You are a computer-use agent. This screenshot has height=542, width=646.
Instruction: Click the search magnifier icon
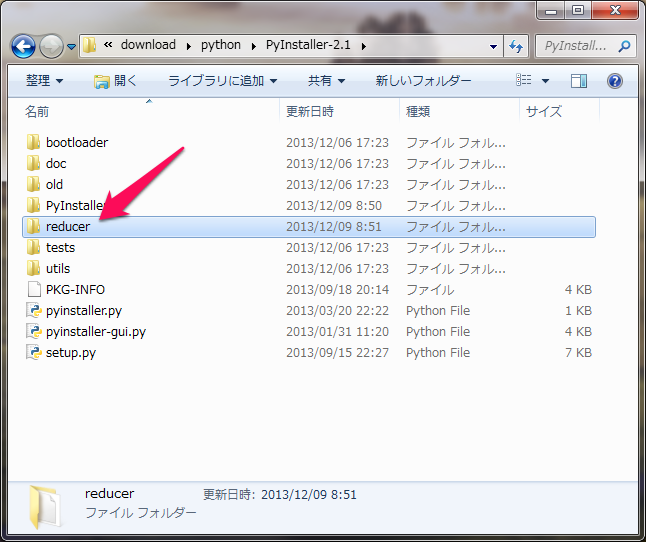[624, 46]
